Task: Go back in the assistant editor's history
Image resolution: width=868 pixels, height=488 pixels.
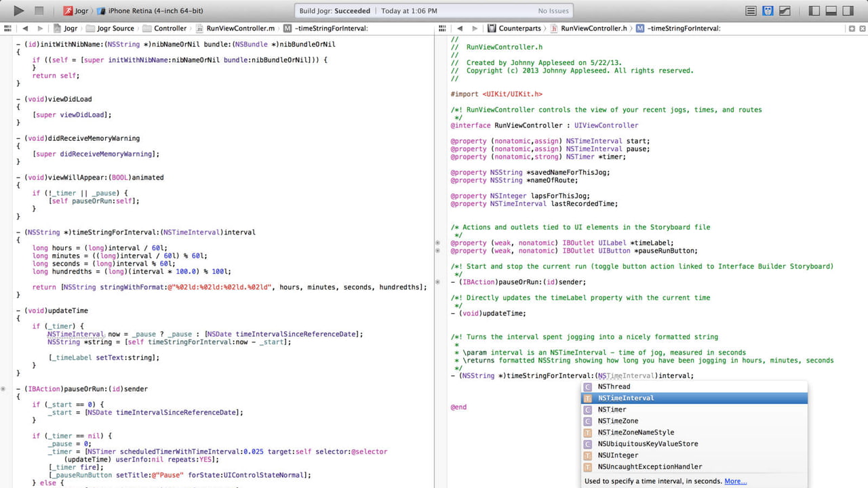Action: (459, 28)
